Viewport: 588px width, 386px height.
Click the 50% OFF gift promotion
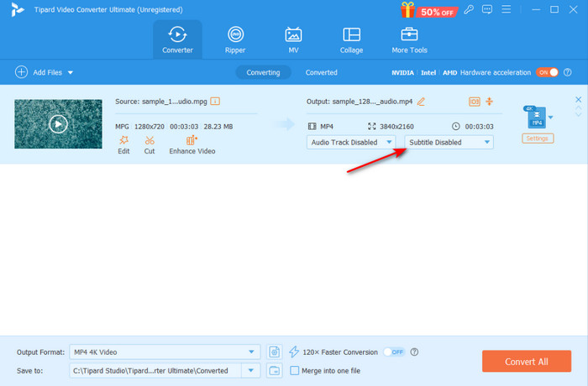429,11
